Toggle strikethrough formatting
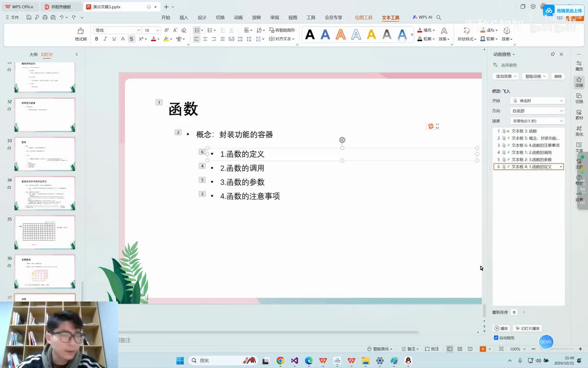 tap(122, 39)
